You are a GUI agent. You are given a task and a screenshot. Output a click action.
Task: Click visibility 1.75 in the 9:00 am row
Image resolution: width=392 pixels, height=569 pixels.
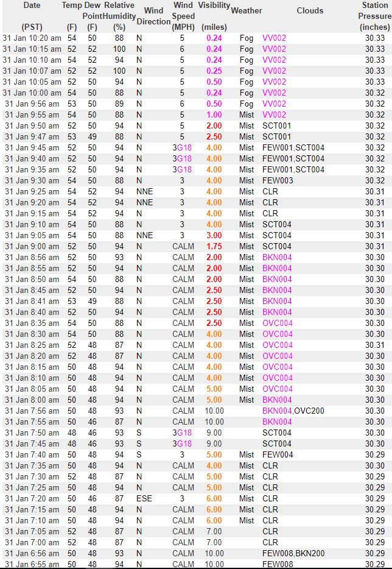[214, 246]
